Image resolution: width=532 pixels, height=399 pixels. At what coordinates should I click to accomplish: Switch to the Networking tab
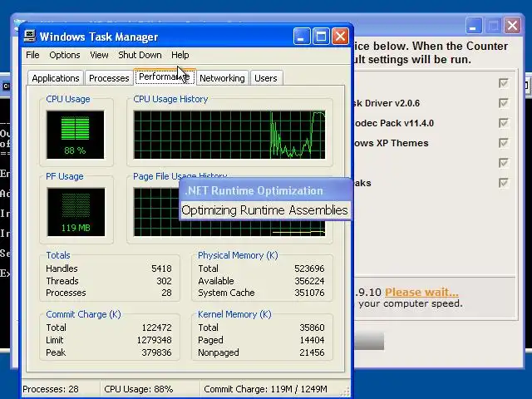[222, 78]
